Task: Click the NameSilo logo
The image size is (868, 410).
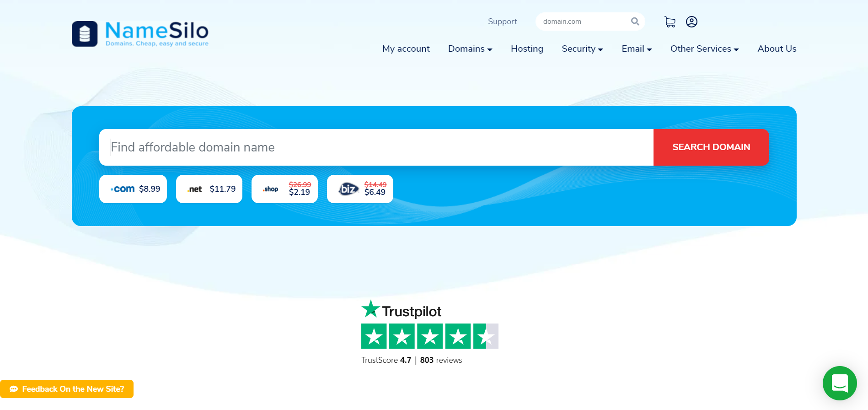Action: click(140, 33)
